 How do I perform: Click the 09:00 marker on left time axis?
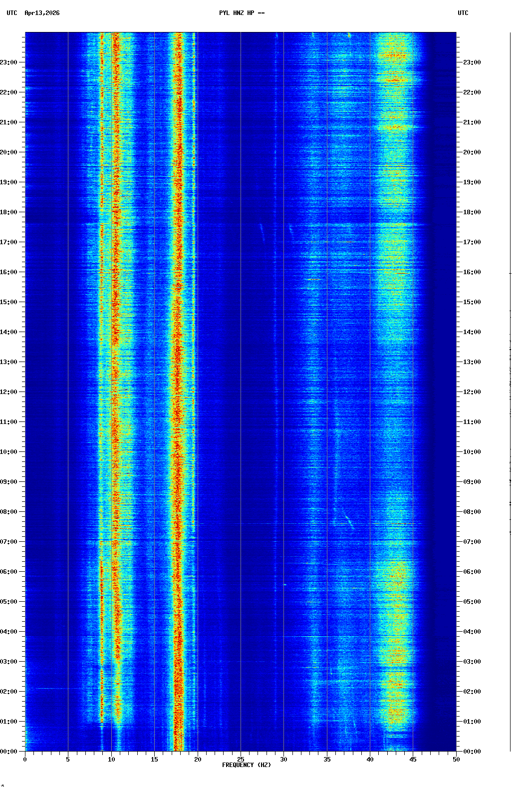[x=9, y=482]
